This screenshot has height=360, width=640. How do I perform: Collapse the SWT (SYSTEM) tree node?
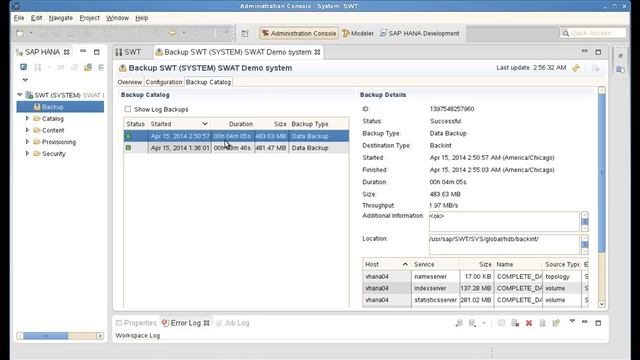(x=19, y=95)
